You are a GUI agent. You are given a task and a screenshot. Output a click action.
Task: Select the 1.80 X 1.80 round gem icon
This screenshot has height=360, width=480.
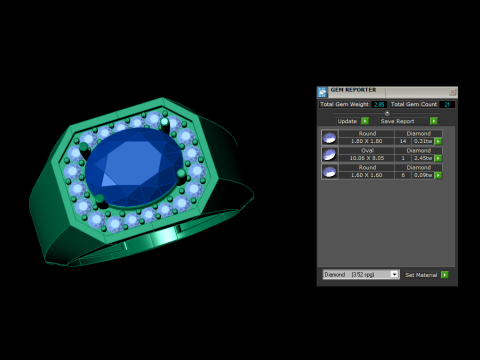coord(330,138)
